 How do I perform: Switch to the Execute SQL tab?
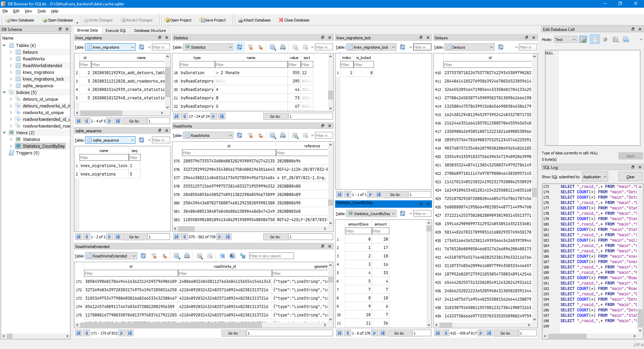pyautogui.click(x=116, y=30)
